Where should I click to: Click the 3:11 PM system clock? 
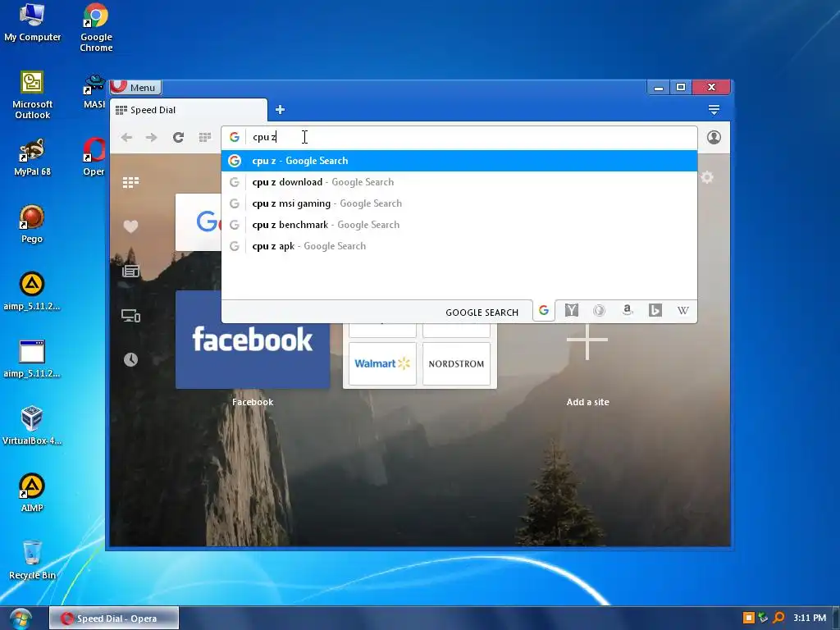tap(810, 618)
